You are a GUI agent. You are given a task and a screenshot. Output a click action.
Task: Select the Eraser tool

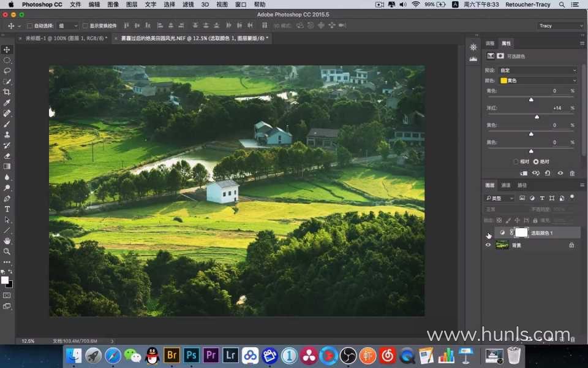[x=7, y=156]
